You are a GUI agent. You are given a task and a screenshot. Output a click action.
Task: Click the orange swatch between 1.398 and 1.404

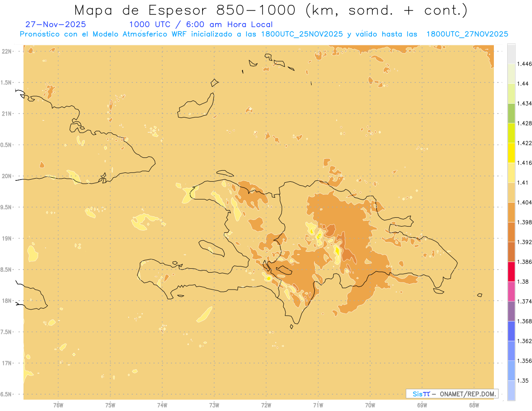pos(511,212)
